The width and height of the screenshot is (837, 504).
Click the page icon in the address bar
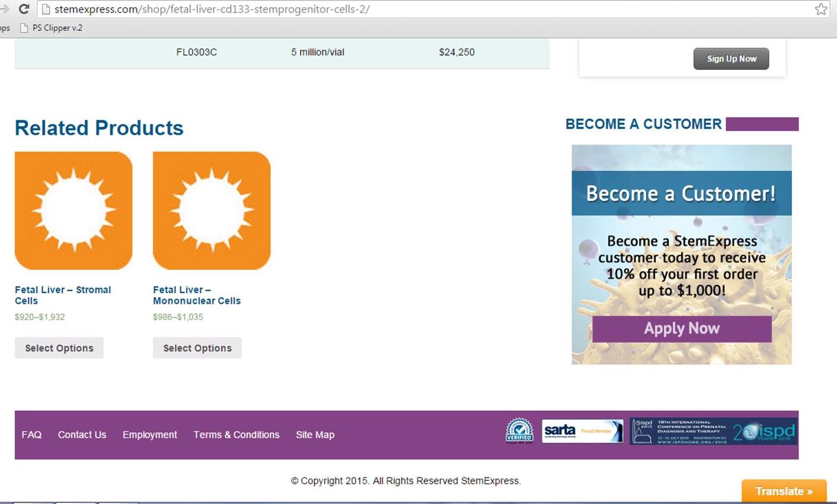(x=46, y=9)
